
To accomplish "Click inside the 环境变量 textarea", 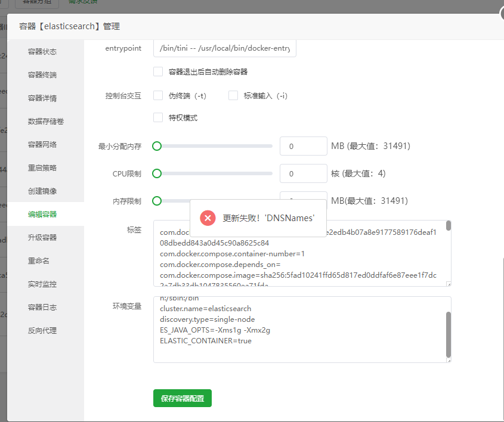I will [x=302, y=330].
